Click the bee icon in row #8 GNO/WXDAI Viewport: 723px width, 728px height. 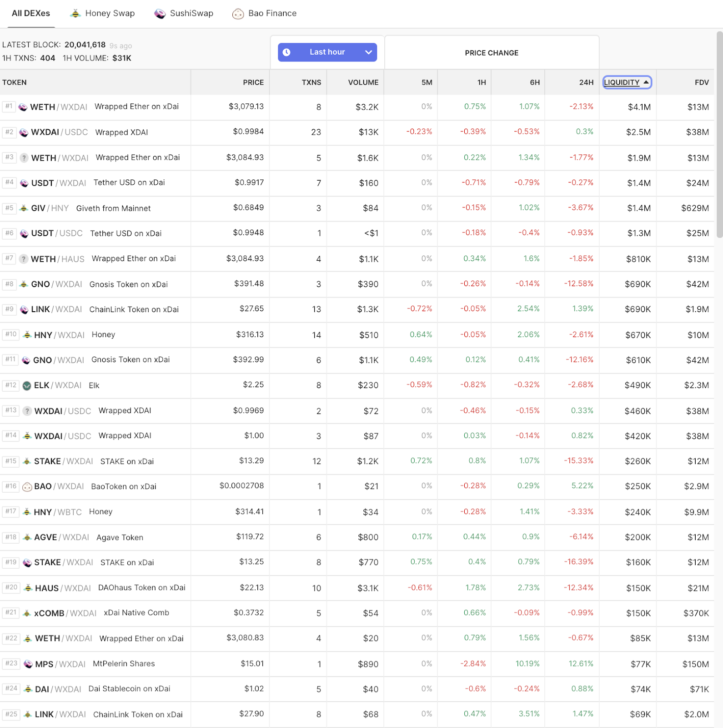(24, 284)
